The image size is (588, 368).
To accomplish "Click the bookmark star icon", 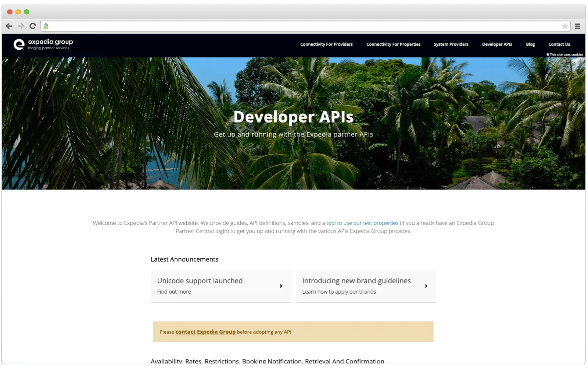I will [565, 26].
